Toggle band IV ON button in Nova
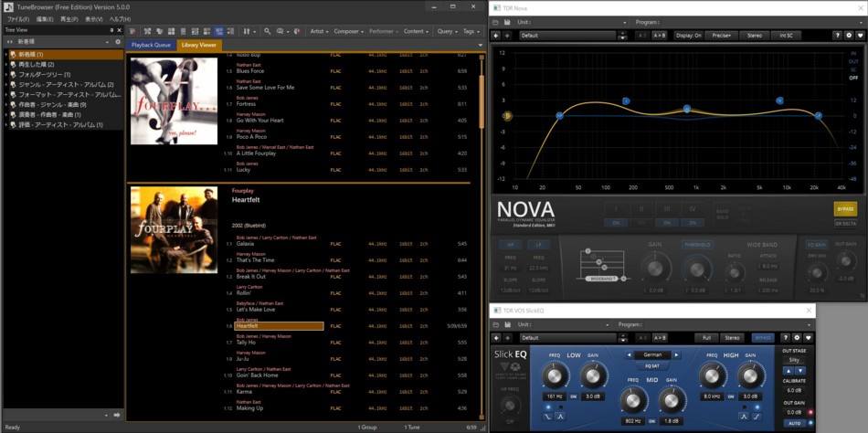This screenshot has height=433, width=868. pos(693,223)
